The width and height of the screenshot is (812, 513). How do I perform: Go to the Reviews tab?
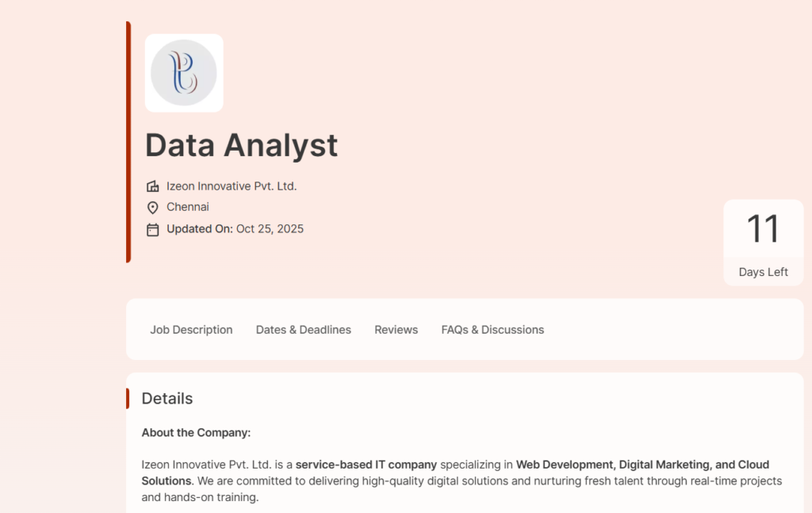coord(396,330)
